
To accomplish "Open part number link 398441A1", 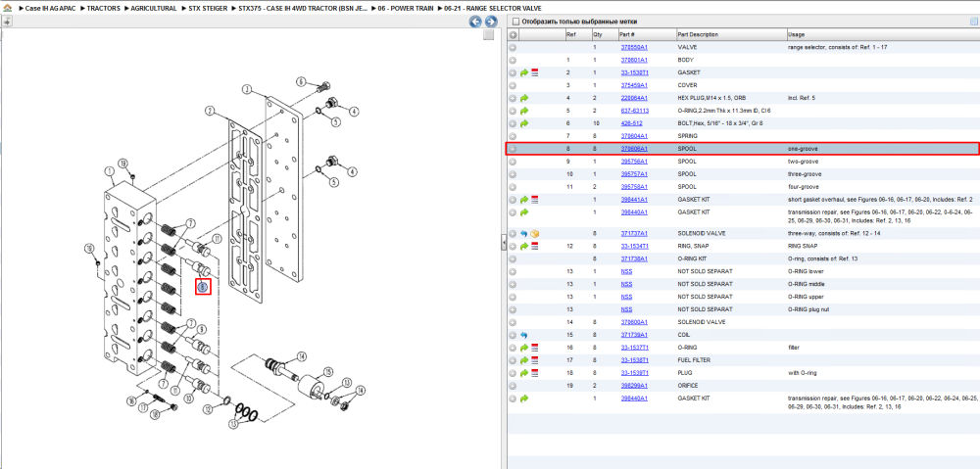I will [x=634, y=200].
